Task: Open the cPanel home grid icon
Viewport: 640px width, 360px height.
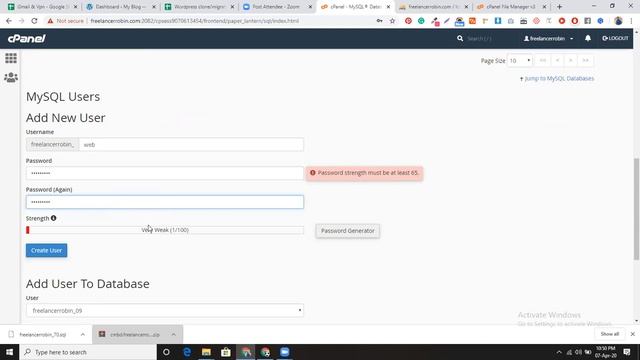Action: tap(11, 58)
